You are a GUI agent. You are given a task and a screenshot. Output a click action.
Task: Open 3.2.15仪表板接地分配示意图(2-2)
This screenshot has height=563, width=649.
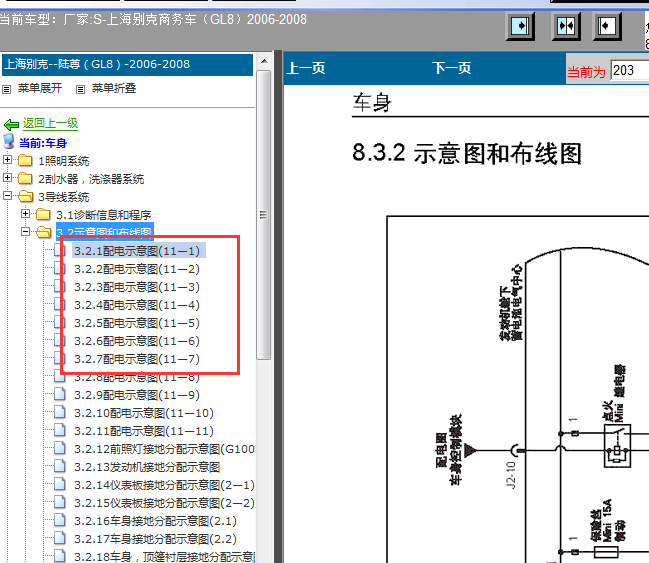click(x=164, y=503)
